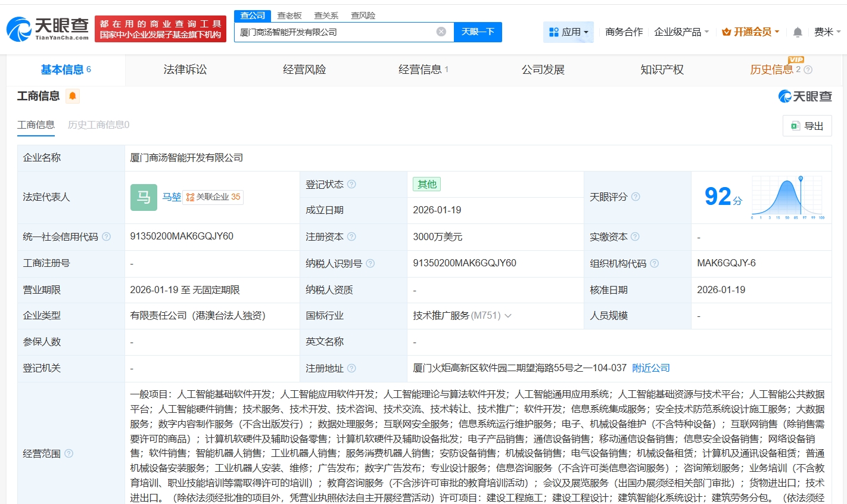The width and height of the screenshot is (847, 504).
Task: Select the 历史工商信息 sub-tab
Action: point(98,125)
